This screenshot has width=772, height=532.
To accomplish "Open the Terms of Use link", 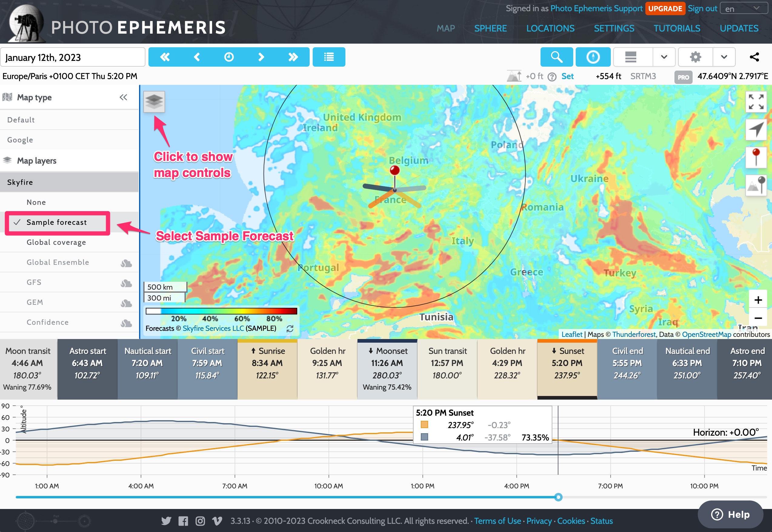I will [498, 521].
